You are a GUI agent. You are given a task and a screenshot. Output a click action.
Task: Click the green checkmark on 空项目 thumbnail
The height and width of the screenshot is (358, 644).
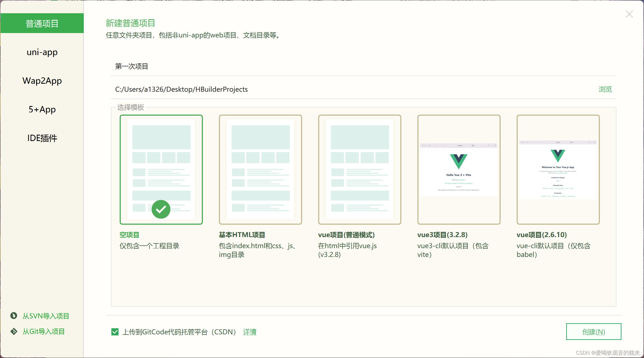pyautogui.click(x=161, y=209)
